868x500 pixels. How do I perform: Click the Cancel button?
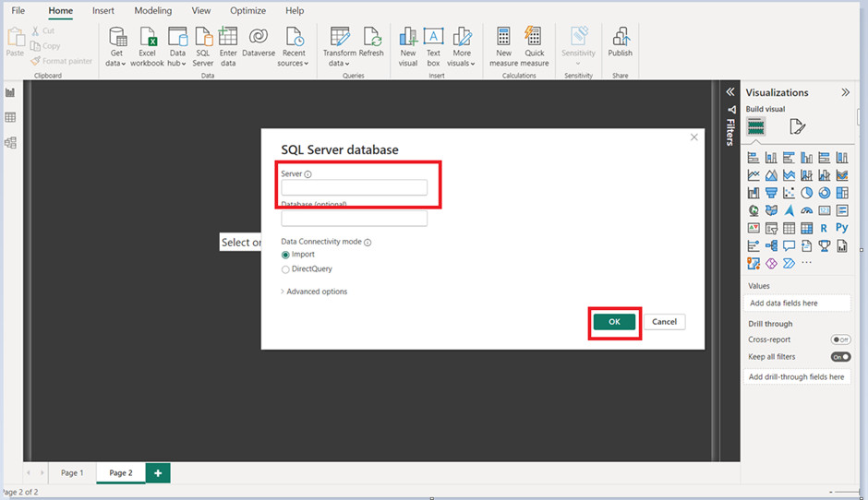point(664,322)
